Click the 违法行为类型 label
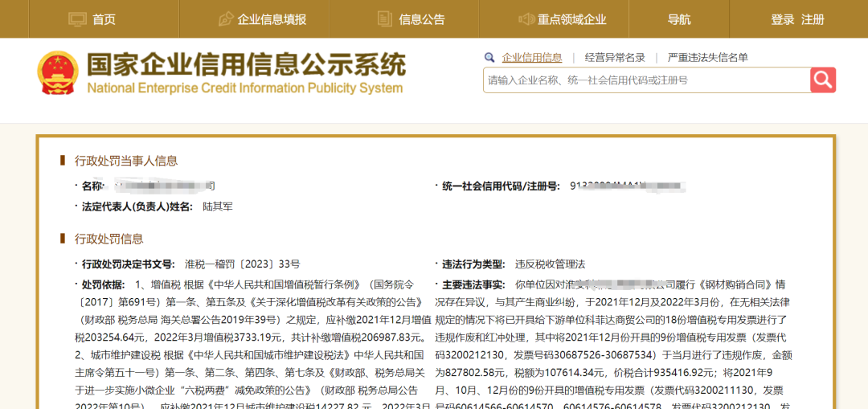The width and height of the screenshot is (868, 409). (x=474, y=264)
